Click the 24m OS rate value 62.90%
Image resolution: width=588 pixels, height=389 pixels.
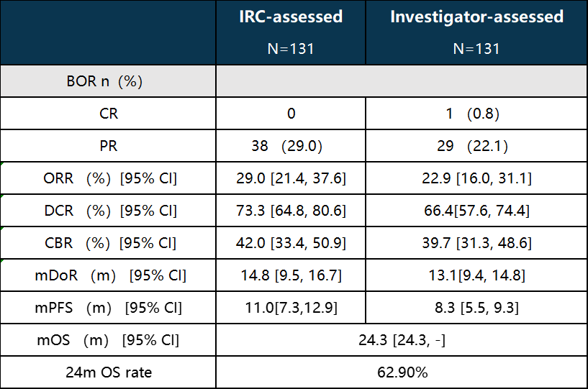click(402, 372)
